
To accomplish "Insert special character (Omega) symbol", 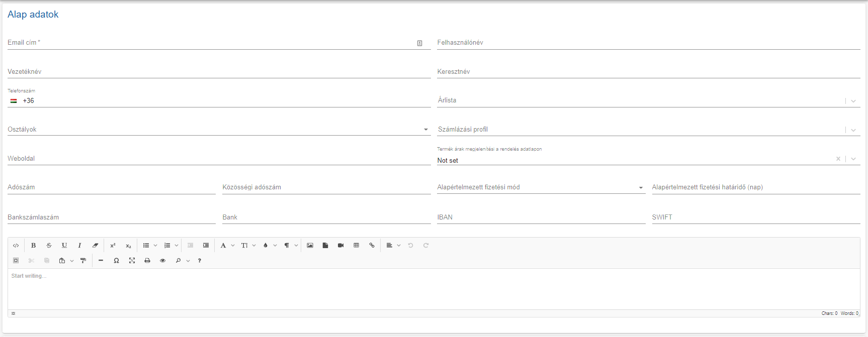I will point(116,261).
